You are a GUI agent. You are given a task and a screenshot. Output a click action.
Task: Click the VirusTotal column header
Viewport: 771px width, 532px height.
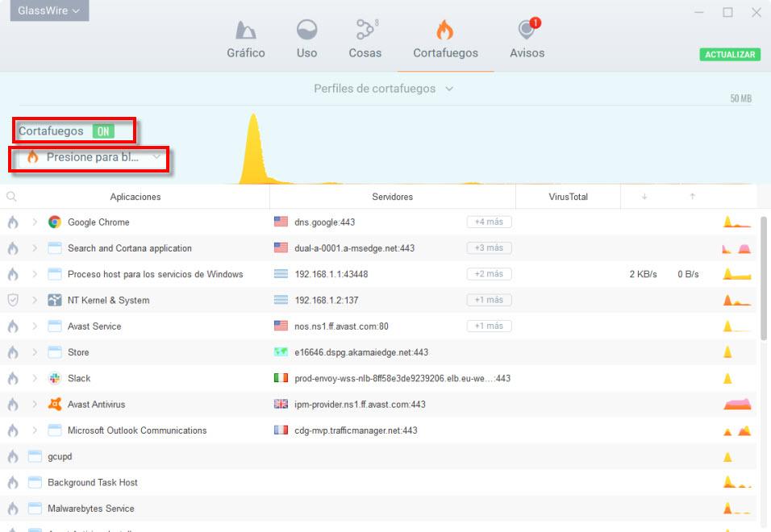(568, 197)
